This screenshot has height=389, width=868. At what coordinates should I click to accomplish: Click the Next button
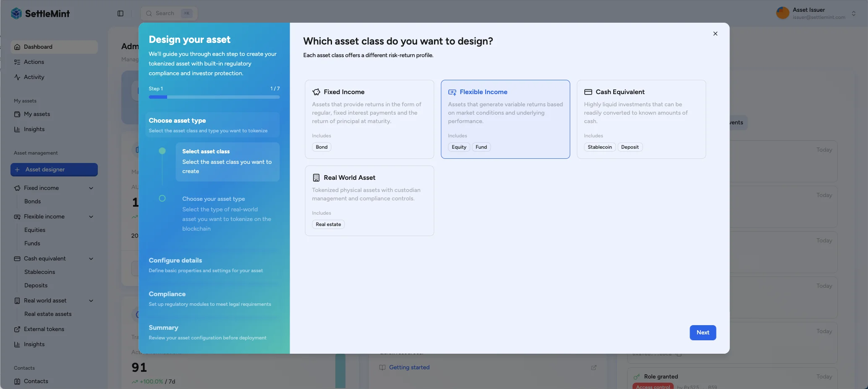tap(703, 333)
